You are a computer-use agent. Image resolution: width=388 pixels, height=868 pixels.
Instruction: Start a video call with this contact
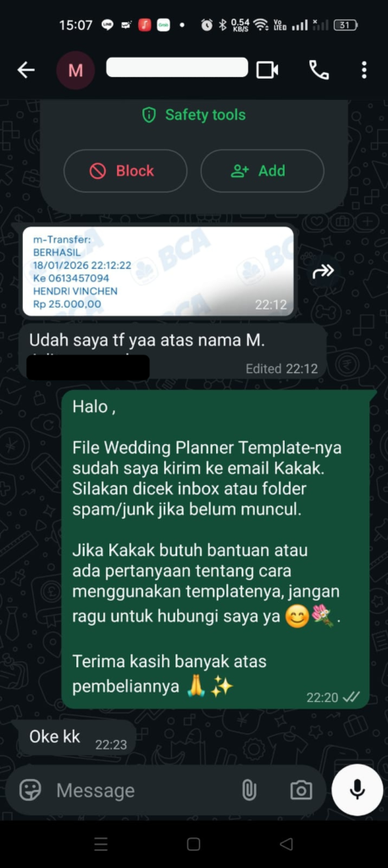[268, 70]
